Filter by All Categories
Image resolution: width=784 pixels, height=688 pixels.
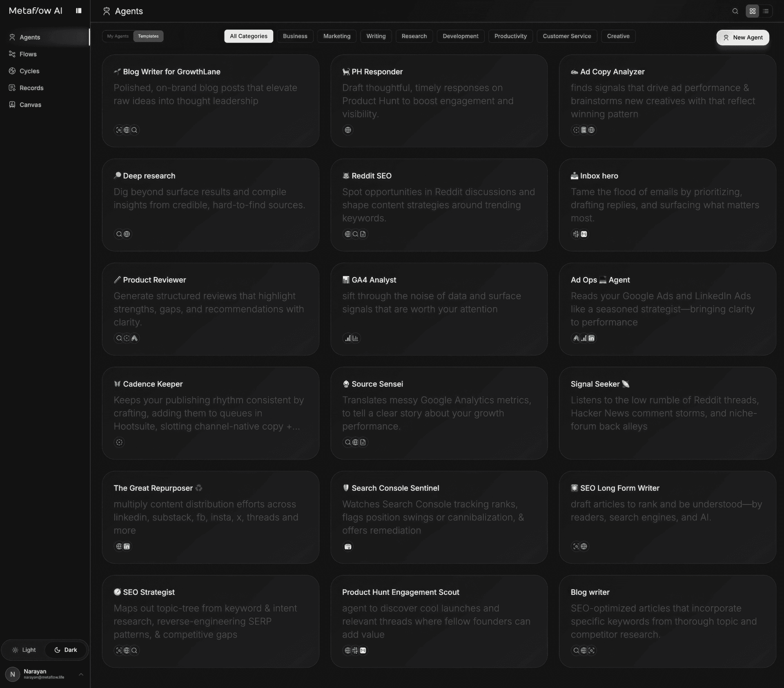[249, 36]
